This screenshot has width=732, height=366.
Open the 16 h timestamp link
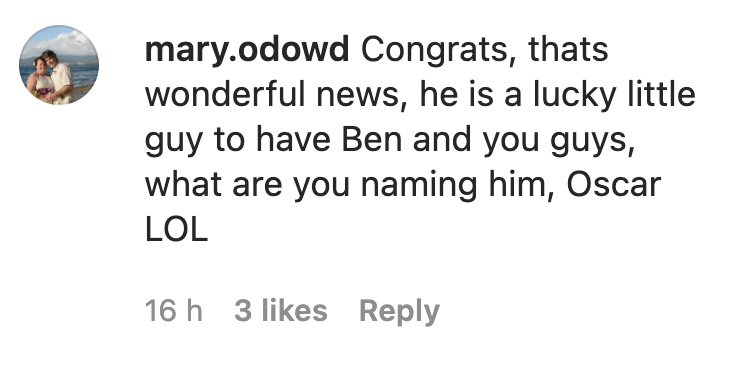coord(174,310)
